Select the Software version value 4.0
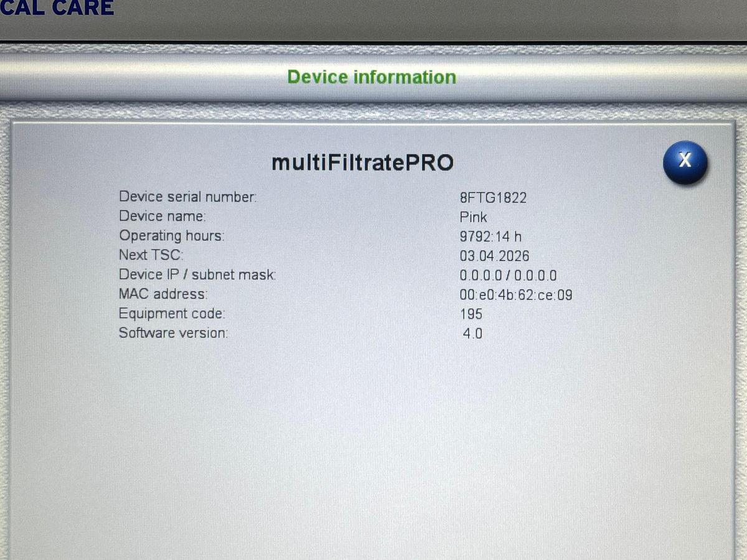Image resolution: width=747 pixels, height=560 pixels. point(473,334)
